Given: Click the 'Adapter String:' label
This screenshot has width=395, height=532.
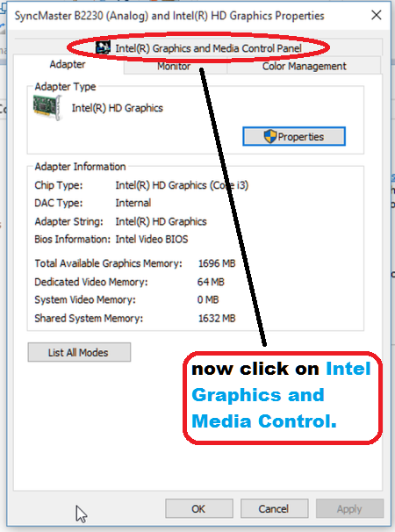Looking at the screenshot, I should 68,221.
